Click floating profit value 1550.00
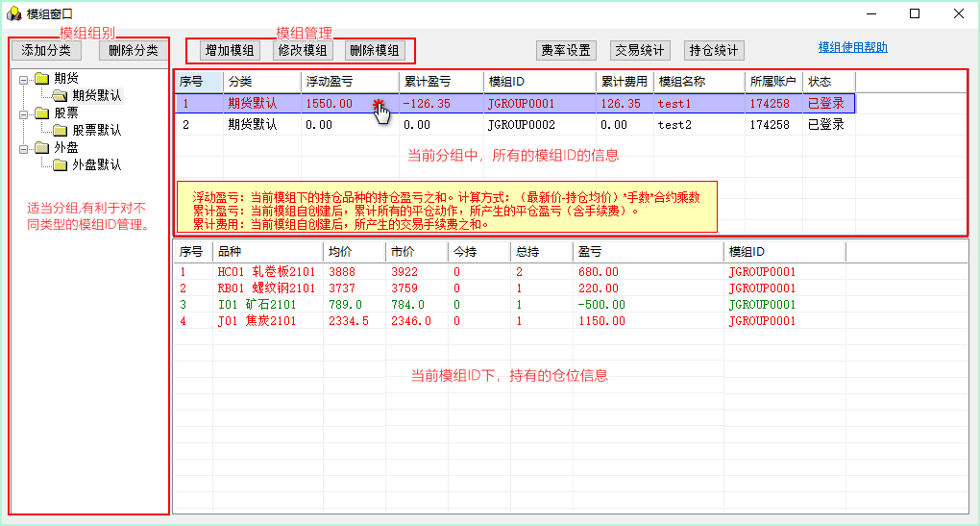This screenshot has height=526, width=980. pyautogui.click(x=329, y=104)
